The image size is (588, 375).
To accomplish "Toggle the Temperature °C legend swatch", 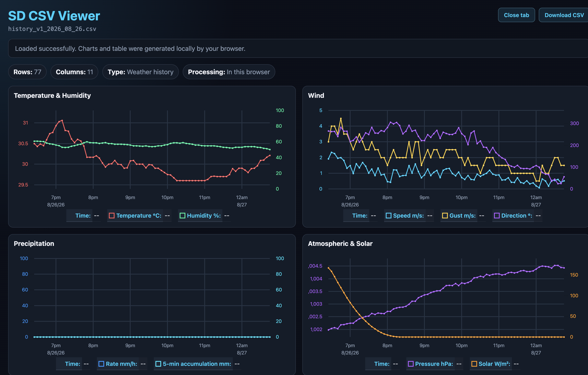I will point(111,216).
